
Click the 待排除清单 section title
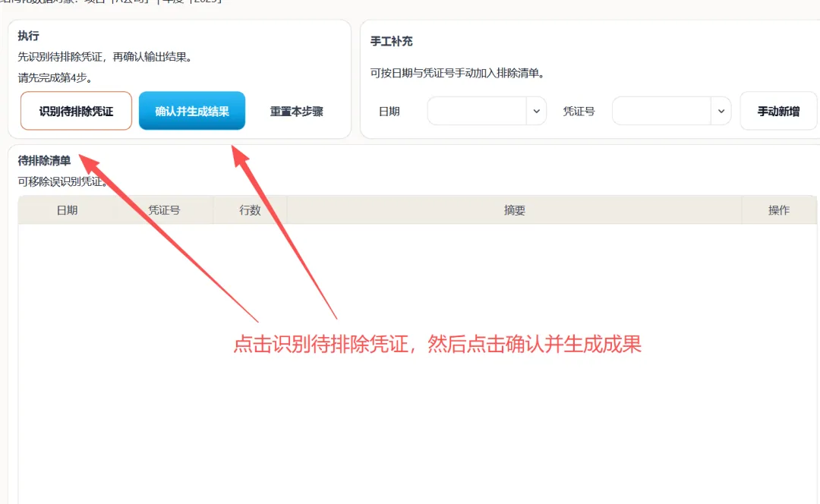coord(44,160)
